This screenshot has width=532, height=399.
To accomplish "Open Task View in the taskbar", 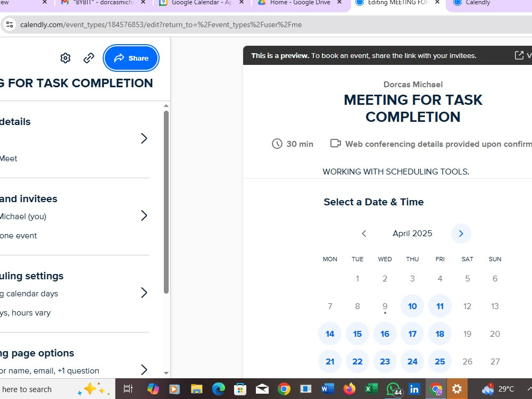I will pyautogui.click(x=128, y=389).
